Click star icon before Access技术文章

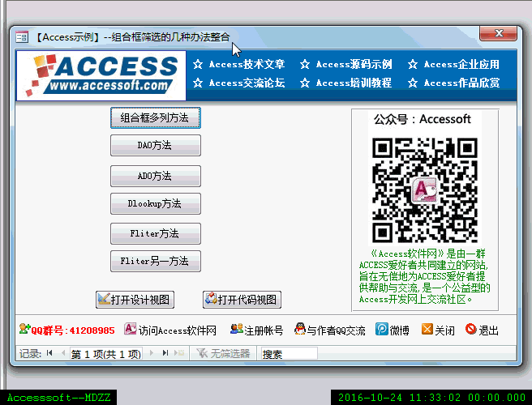[x=198, y=64]
